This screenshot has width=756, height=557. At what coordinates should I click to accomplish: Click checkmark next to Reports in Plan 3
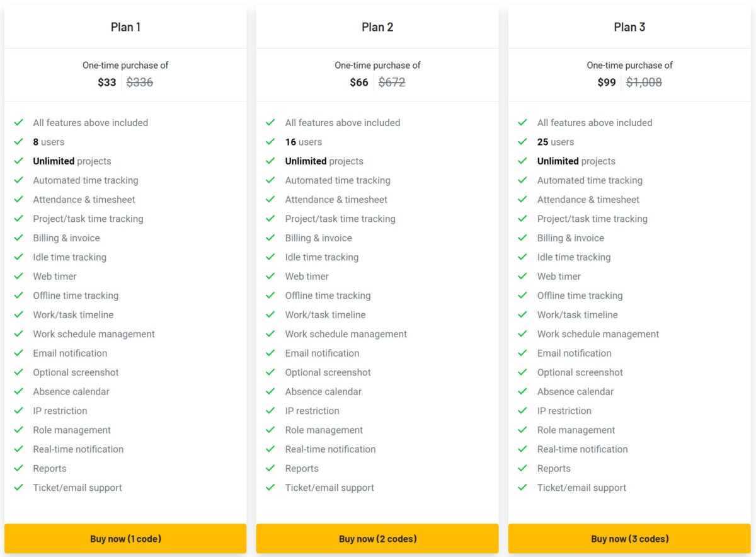[523, 468]
